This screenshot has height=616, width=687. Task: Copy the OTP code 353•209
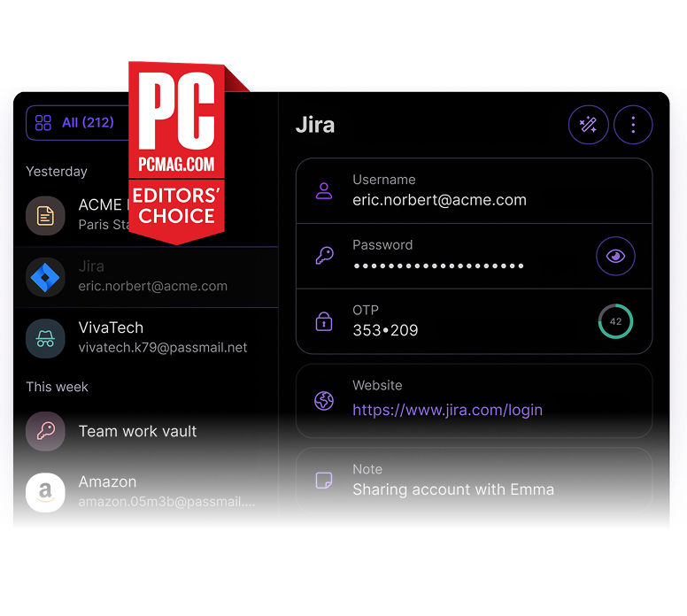pos(385,330)
